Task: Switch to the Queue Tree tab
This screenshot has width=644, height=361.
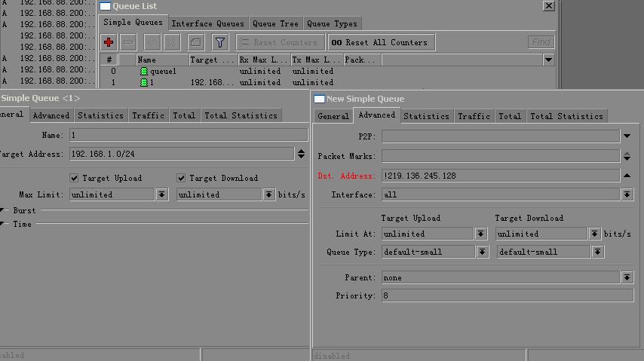Action: point(275,24)
